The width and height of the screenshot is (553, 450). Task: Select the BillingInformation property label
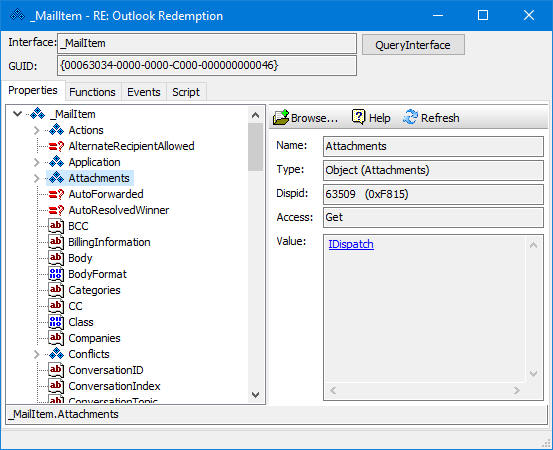pyautogui.click(x=109, y=242)
